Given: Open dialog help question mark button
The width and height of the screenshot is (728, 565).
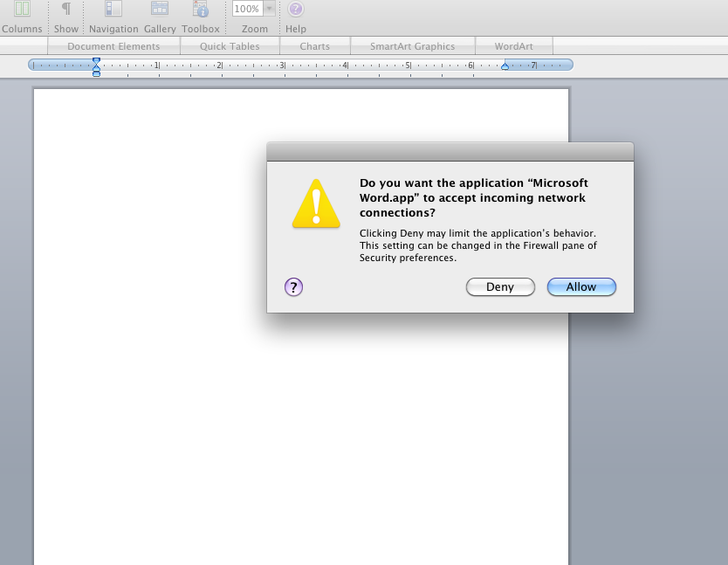Looking at the screenshot, I should click(x=293, y=287).
